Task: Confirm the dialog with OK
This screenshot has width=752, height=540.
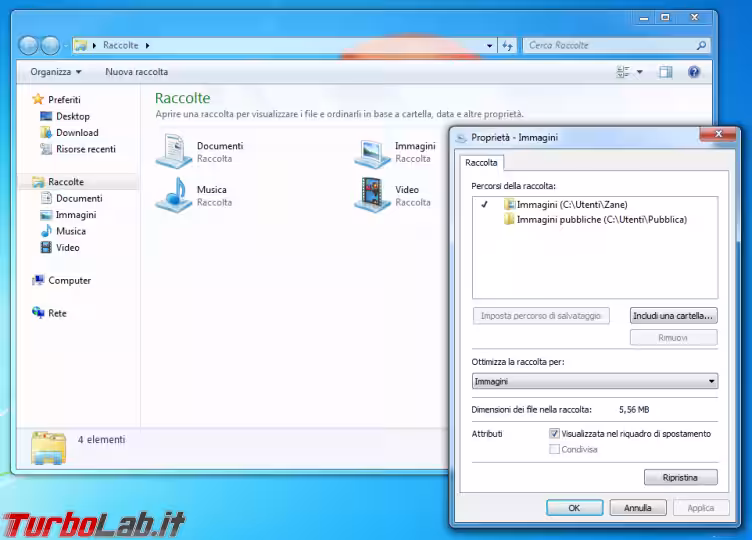Action: 575,507
